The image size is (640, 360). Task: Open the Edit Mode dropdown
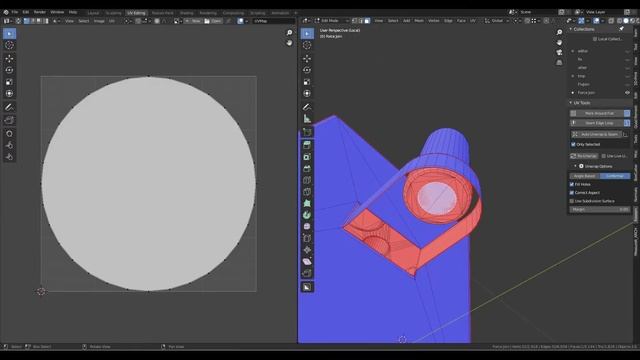(x=332, y=21)
